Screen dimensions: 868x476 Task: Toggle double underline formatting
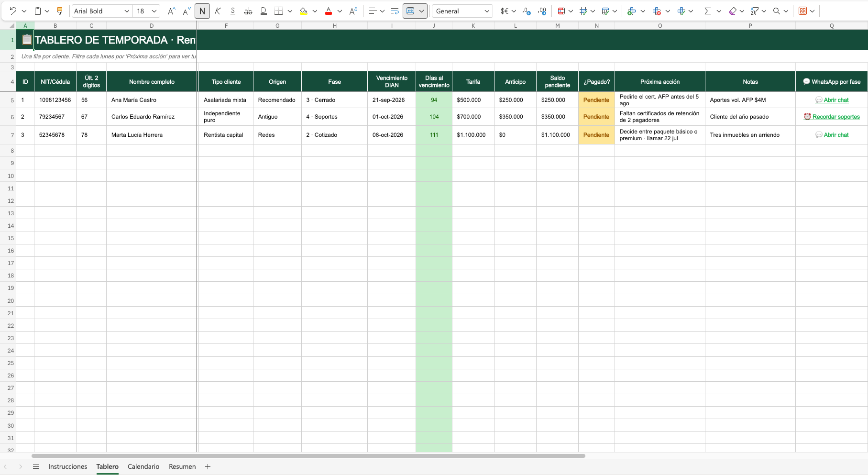point(264,11)
